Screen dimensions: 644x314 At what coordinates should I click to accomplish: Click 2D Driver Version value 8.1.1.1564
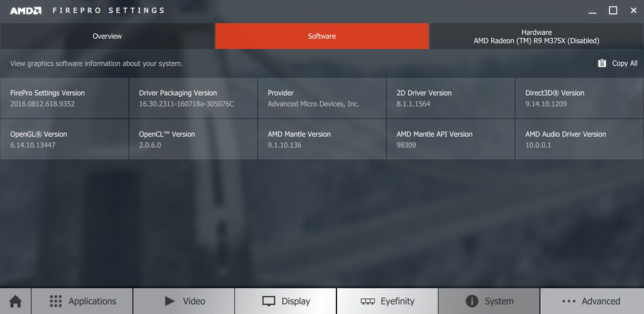413,104
